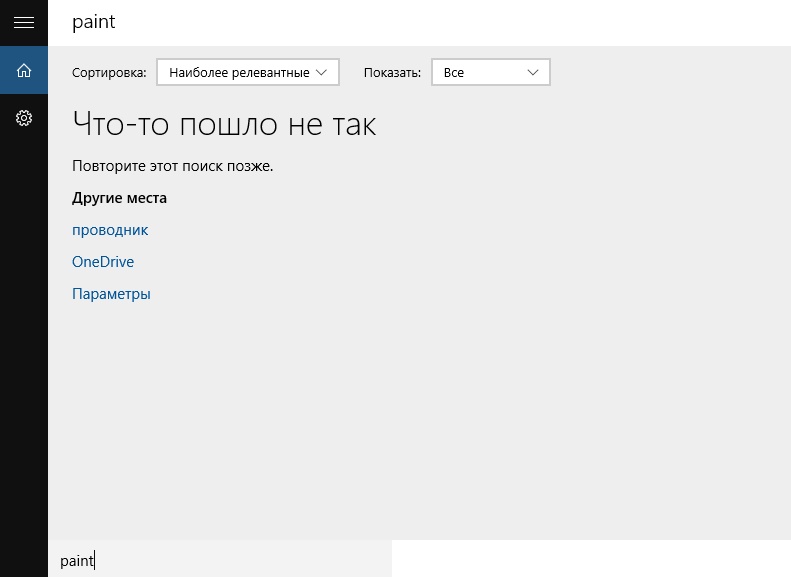Click the 'paint' query title at top

pyautogui.click(x=94, y=22)
